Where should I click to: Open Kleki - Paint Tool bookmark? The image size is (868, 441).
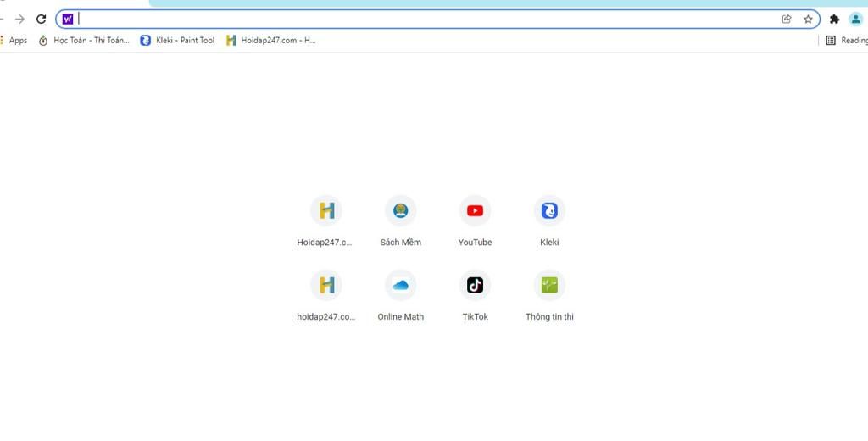177,41
